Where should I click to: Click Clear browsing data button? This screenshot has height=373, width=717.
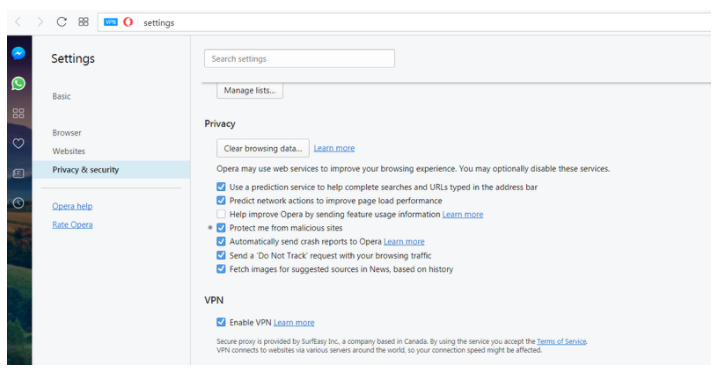(x=263, y=149)
